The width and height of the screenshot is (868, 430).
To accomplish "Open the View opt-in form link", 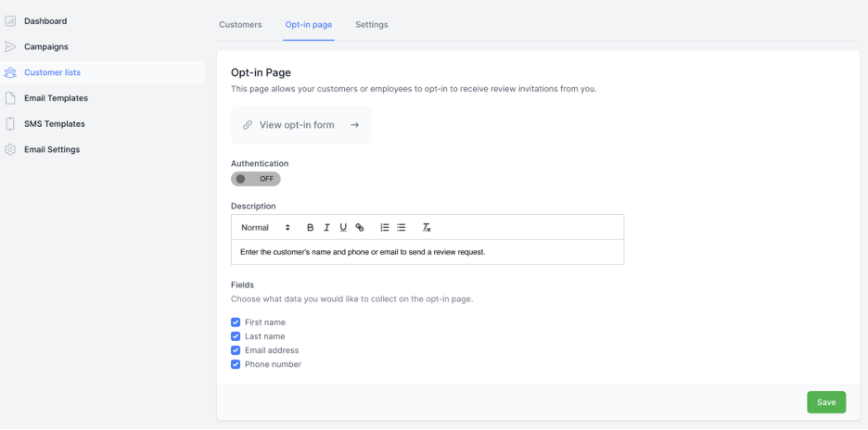I will [x=300, y=125].
